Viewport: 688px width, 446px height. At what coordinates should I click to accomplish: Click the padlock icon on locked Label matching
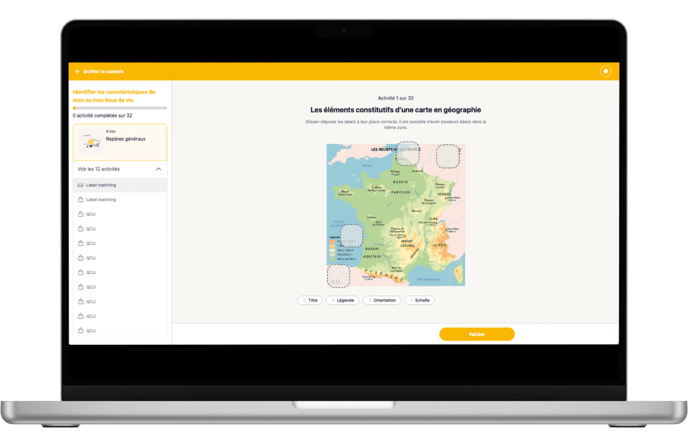click(x=80, y=200)
